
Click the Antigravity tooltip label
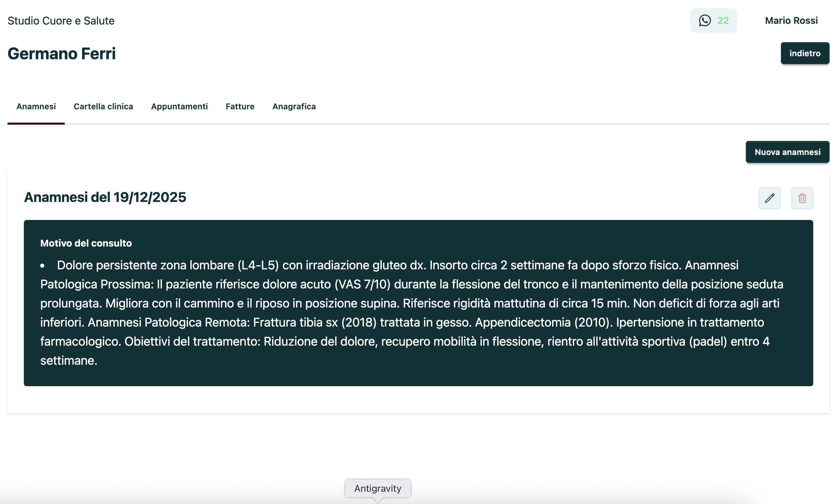[x=378, y=488]
